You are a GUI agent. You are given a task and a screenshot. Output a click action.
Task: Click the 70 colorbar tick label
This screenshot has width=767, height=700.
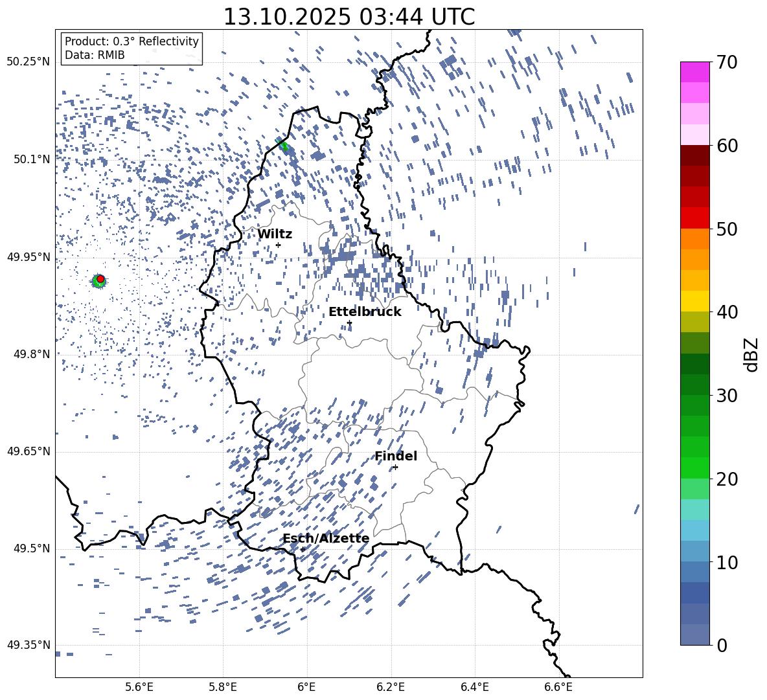pyautogui.click(x=727, y=62)
